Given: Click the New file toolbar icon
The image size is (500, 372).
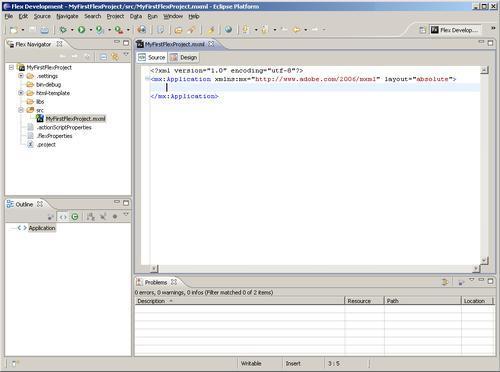Looking at the screenshot, I should (x=14, y=30).
